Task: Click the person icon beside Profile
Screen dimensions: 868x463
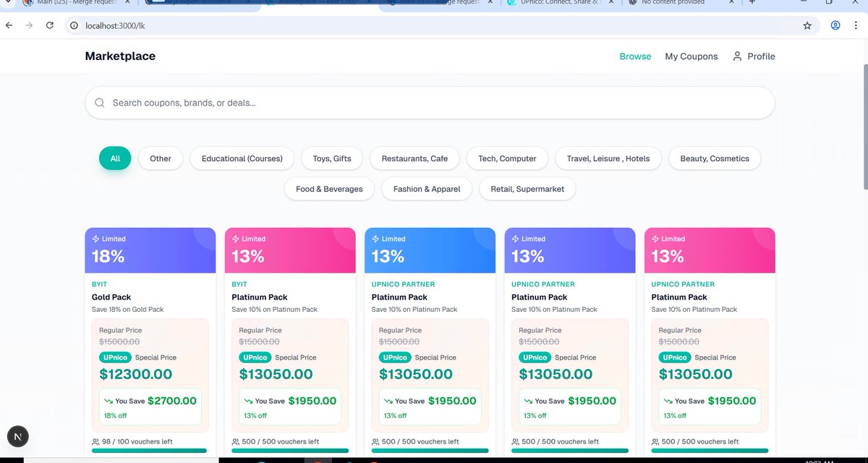Action: pyautogui.click(x=737, y=56)
